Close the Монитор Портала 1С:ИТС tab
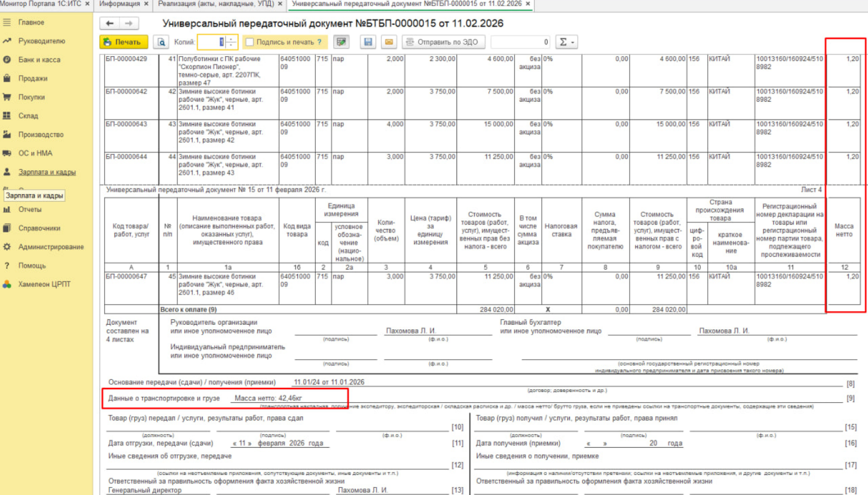Viewport: 868px width, 495px height. (88, 4)
